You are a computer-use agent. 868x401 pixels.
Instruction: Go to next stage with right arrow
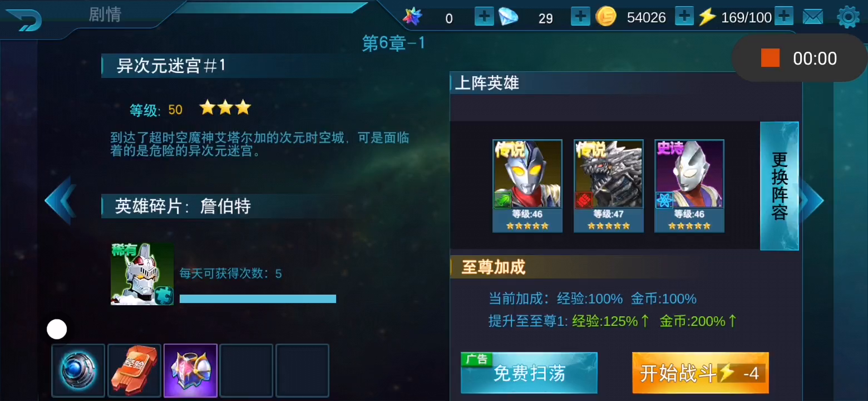click(x=812, y=200)
